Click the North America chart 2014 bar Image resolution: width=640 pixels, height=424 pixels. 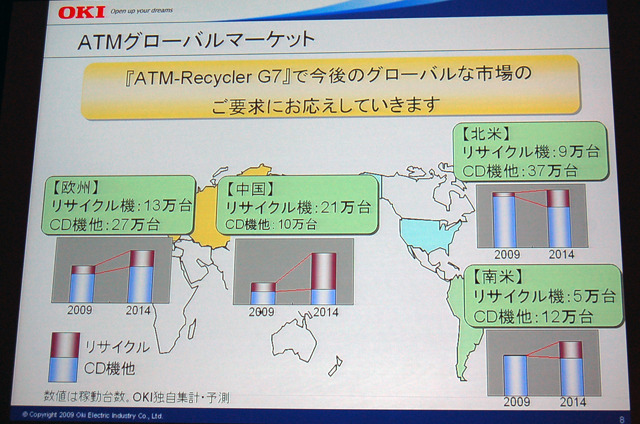click(558, 218)
